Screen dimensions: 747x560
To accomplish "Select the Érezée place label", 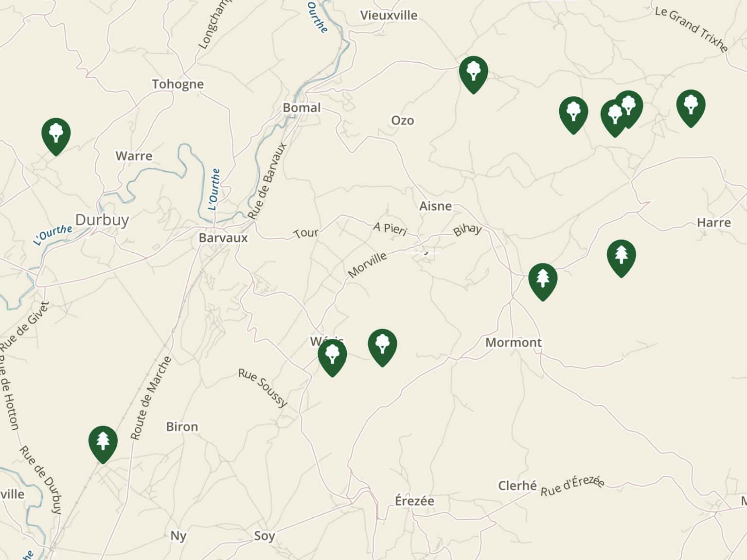I will pos(414,500).
